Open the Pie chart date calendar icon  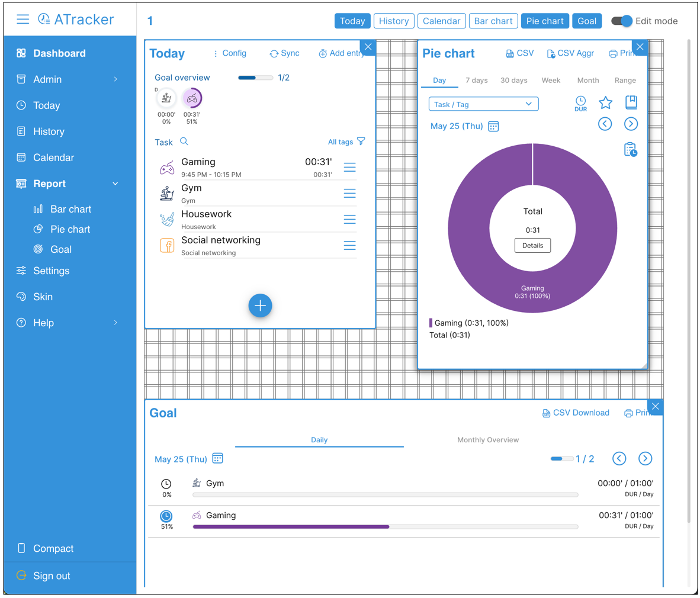tap(493, 126)
